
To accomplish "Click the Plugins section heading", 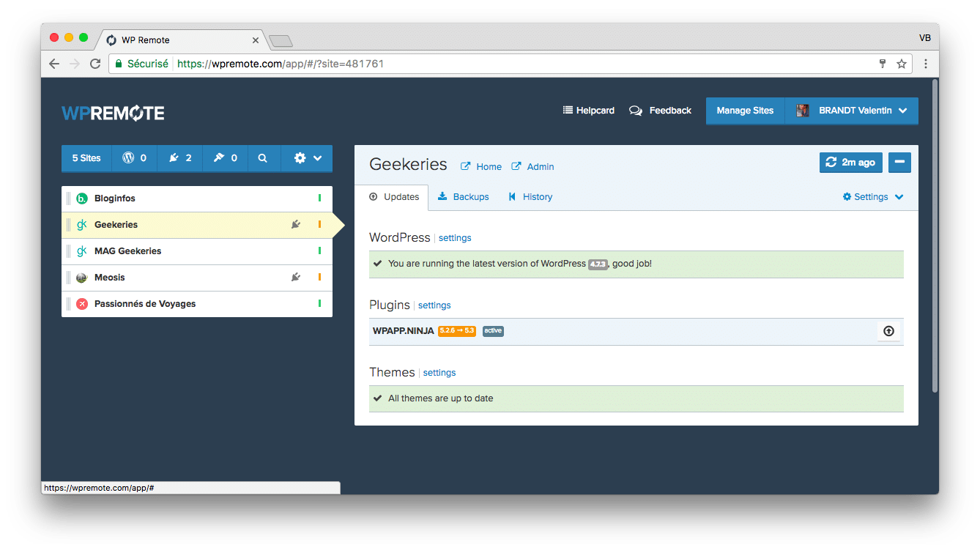I will [390, 305].
